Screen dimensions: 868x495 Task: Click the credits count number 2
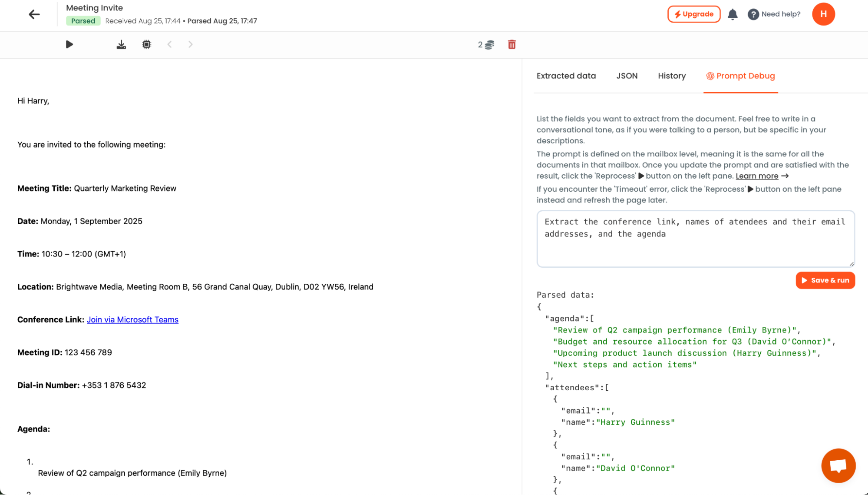[x=480, y=45]
